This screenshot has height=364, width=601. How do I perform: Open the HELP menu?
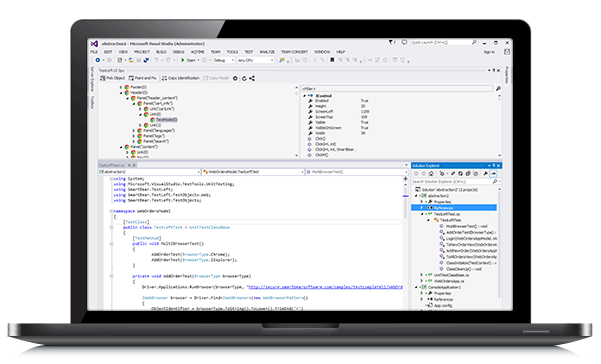[x=341, y=52]
